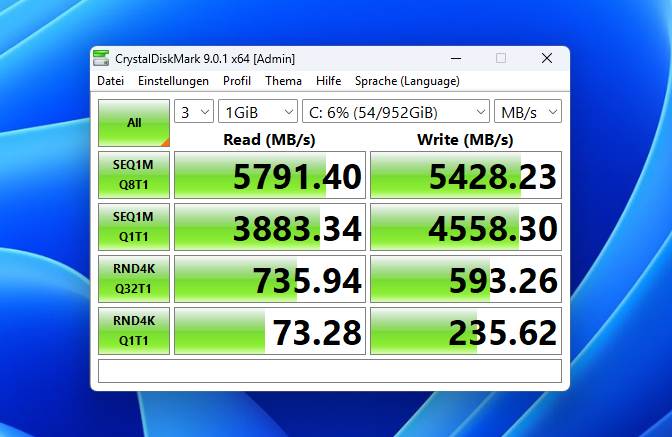The width and height of the screenshot is (672, 437).
Task: Click the CrystalDiskMark app icon in title bar
Action: click(101, 58)
